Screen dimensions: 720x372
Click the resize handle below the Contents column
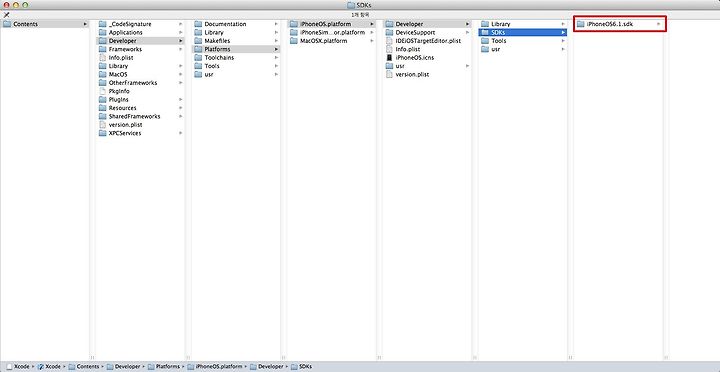tap(92, 357)
